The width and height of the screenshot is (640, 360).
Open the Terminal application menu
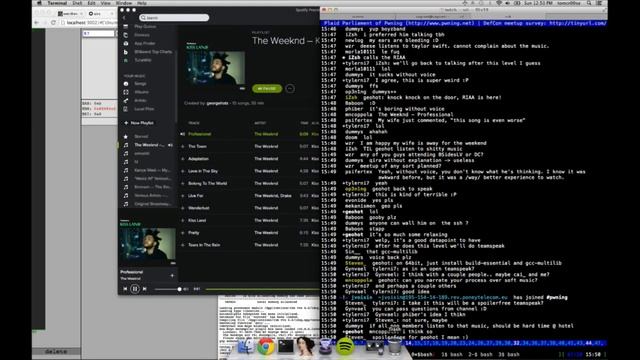click(x=57, y=3)
